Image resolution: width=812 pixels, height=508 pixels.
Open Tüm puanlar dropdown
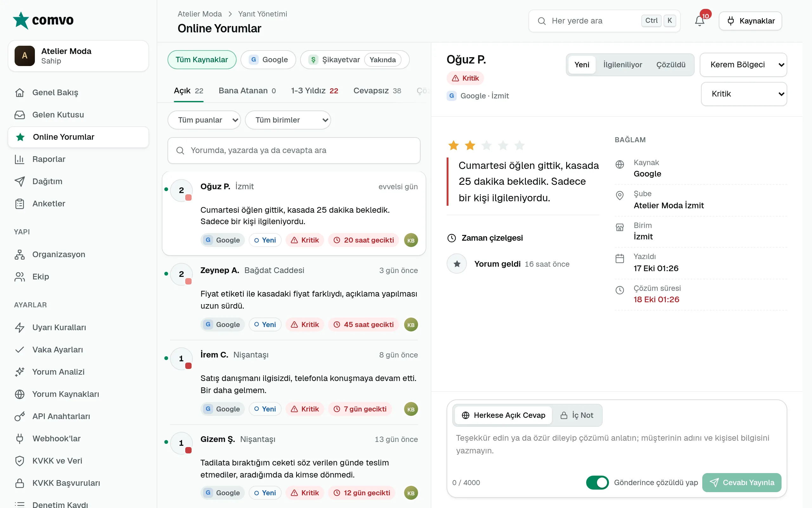[204, 120]
